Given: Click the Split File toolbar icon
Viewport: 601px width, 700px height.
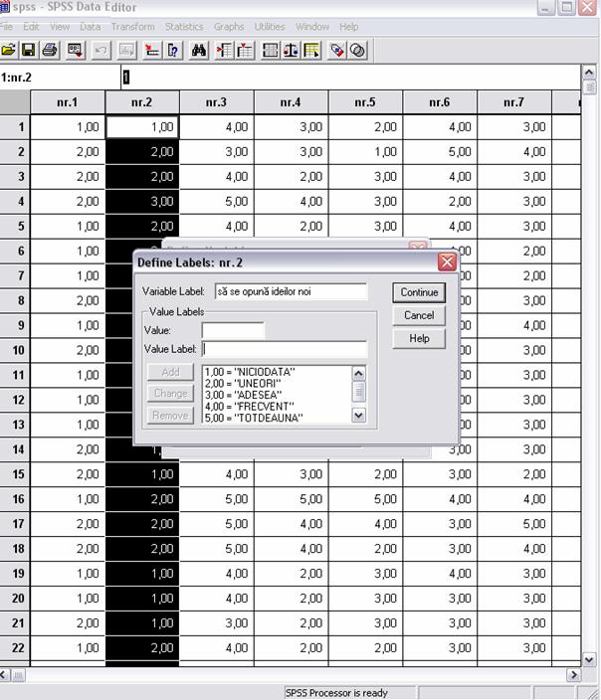Looking at the screenshot, I should click(x=270, y=50).
